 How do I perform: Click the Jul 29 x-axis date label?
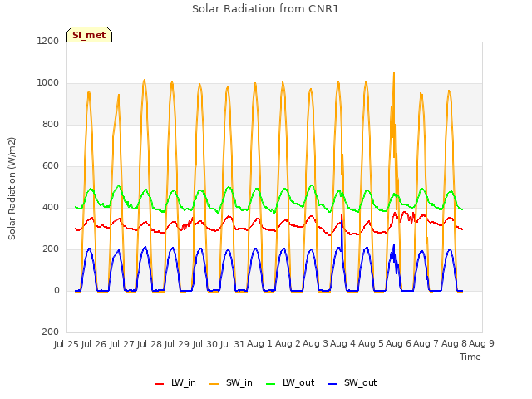pos(176,344)
